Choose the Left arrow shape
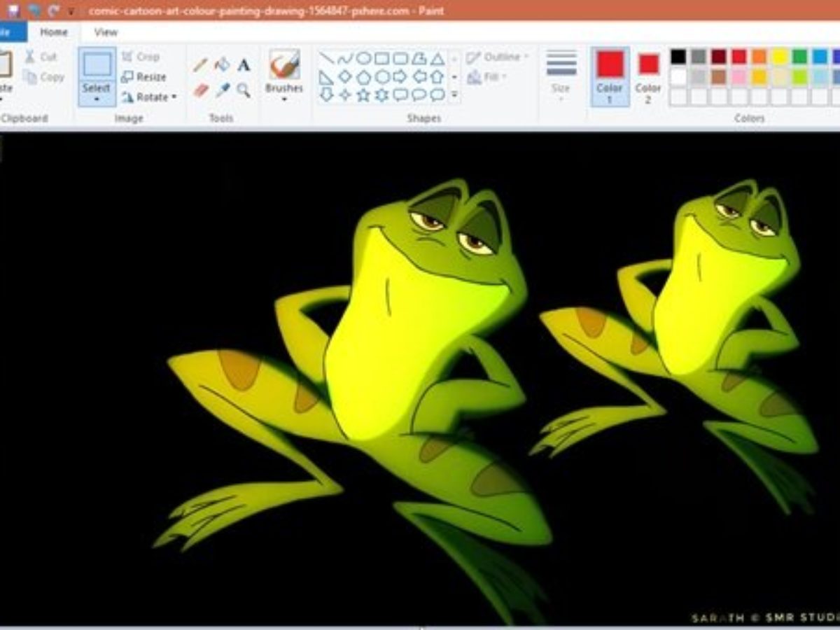Screen dimensions: 840x630 click(x=419, y=77)
